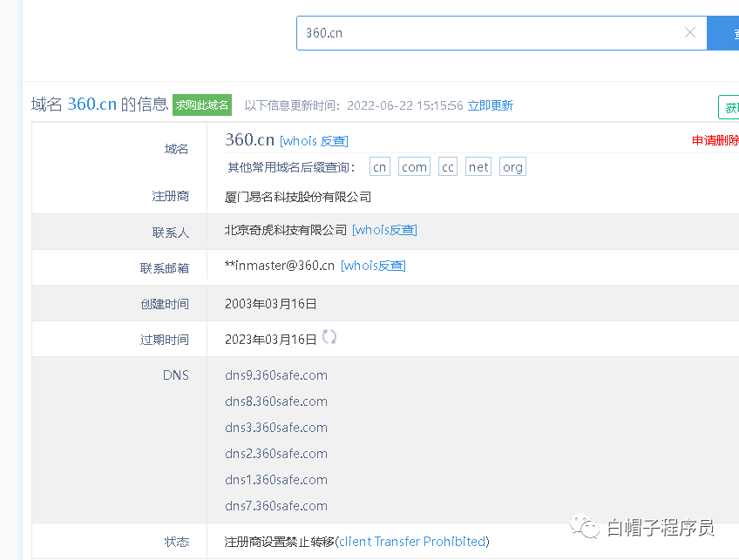
Task: Open the [whois 反查] link next to the domain name
Action: [x=314, y=141]
